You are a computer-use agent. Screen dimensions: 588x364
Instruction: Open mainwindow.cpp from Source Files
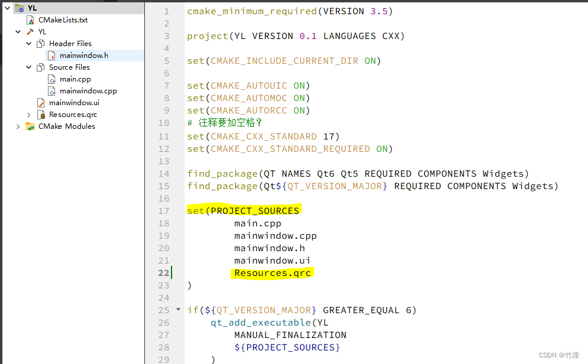click(89, 91)
